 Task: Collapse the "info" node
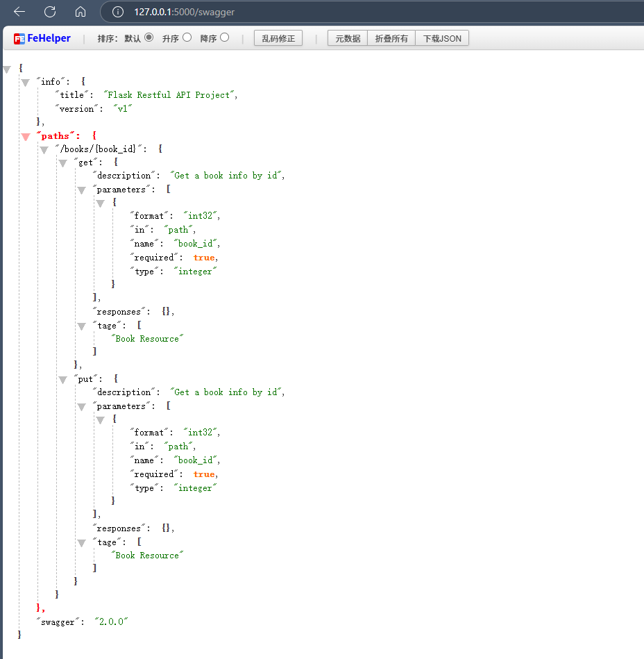tap(25, 83)
